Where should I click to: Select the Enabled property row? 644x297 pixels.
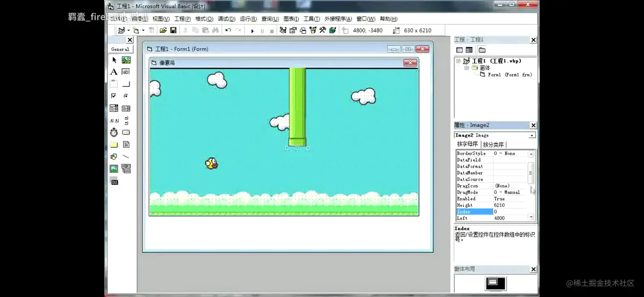[491, 199]
